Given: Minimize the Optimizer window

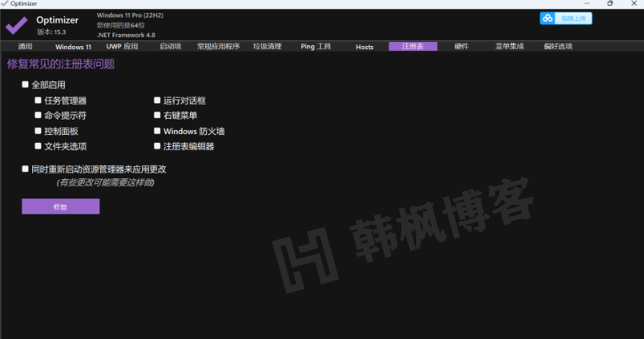Looking at the screenshot, I should [587, 3].
